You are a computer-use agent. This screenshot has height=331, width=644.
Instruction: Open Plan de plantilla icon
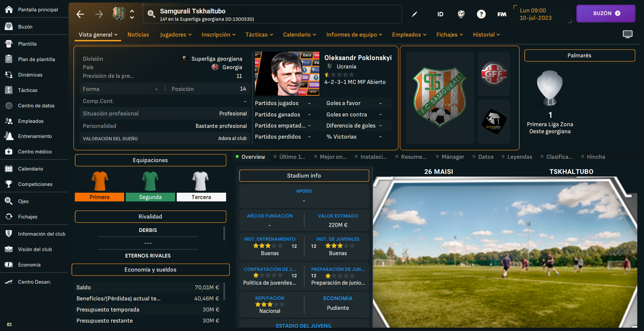(9, 59)
